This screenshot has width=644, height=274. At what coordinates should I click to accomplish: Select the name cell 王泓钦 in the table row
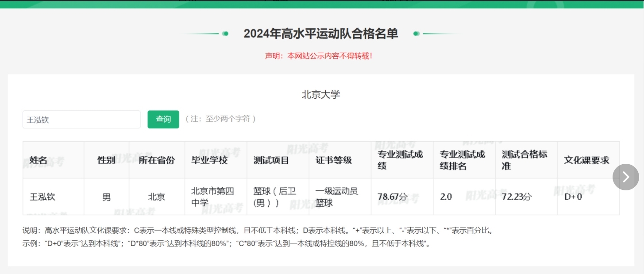coord(54,197)
